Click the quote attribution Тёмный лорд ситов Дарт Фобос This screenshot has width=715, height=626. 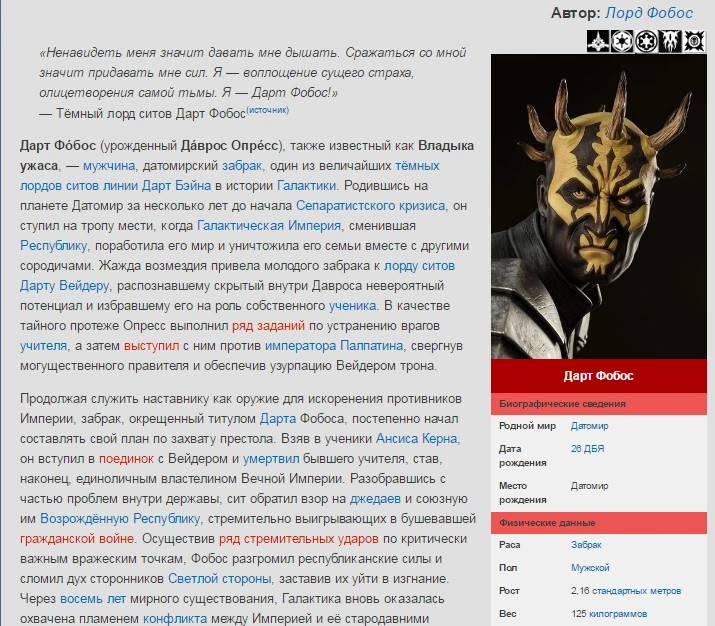[150, 113]
